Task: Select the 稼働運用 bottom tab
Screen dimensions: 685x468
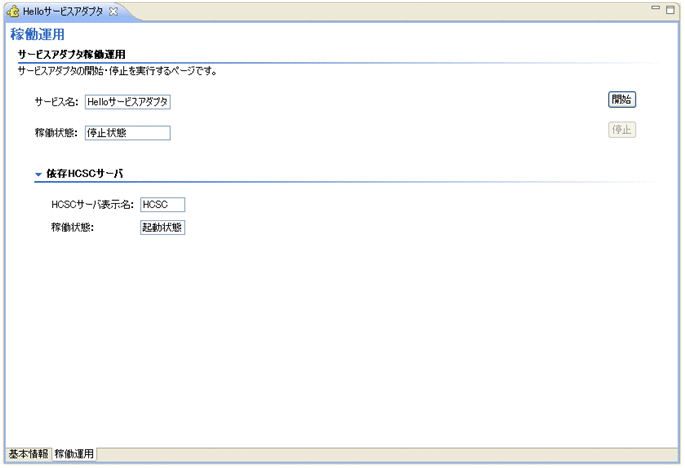Action: (x=74, y=454)
